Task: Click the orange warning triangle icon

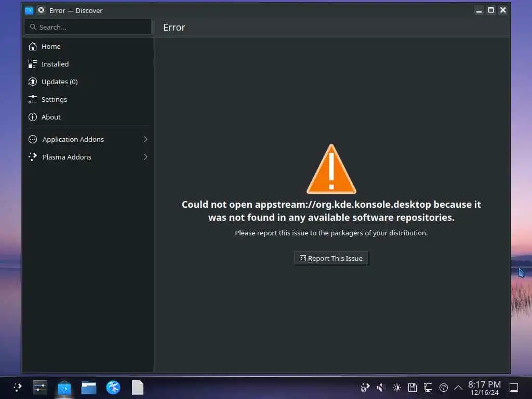Action: coord(331,169)
